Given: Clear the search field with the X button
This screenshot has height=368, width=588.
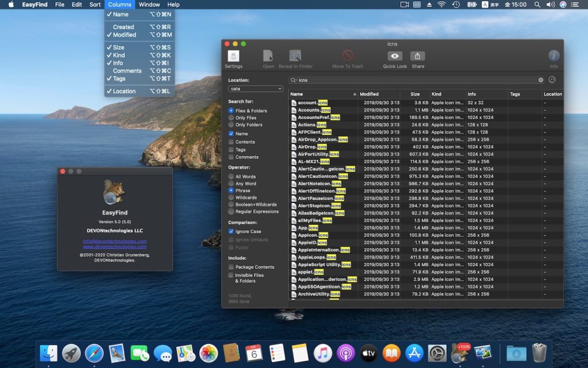Looking at the screenshot, I should 540,80.
